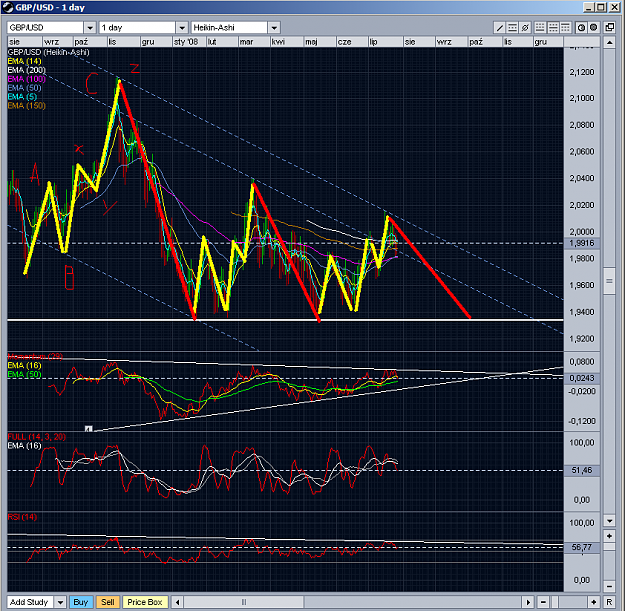The height and width of the screenshot is (611, 625).
Task: Click the detach chart window icon
Action: point(609,28)
